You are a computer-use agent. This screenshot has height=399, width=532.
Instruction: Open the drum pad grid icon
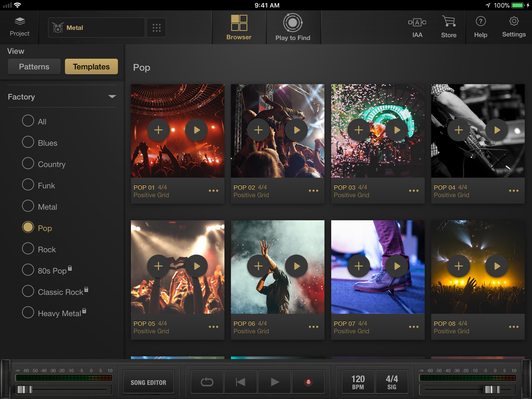point(156,28)
